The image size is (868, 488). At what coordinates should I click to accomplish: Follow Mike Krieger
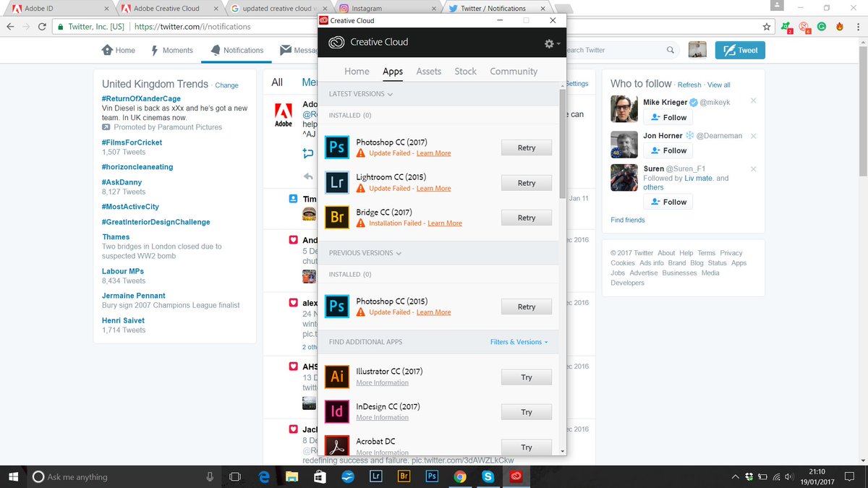click(x=668, y=117)
